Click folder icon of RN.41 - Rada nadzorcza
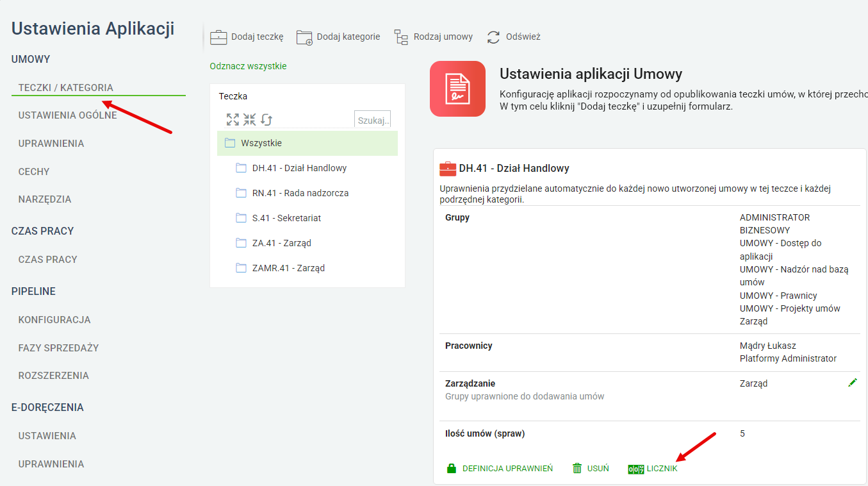 [x=241, y=193]
